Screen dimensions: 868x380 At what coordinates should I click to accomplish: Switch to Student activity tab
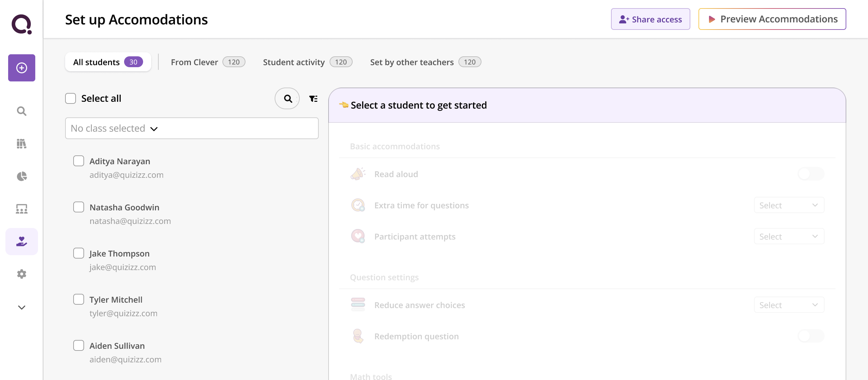pos(307,62)
